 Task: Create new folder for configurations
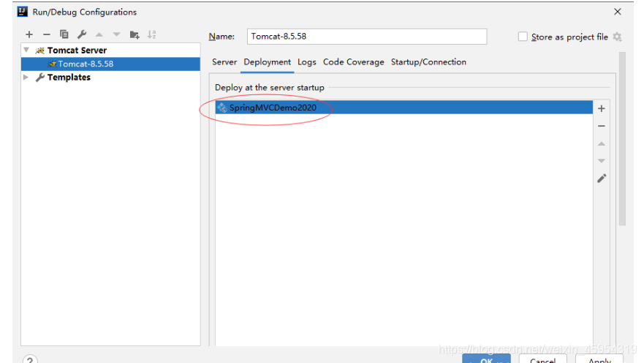(x=135, y=34)
